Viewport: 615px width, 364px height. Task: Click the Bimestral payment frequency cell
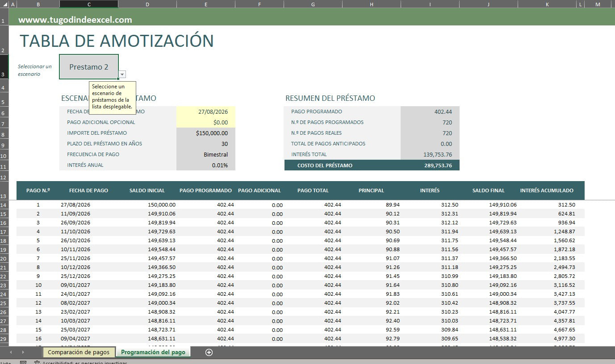206,154
